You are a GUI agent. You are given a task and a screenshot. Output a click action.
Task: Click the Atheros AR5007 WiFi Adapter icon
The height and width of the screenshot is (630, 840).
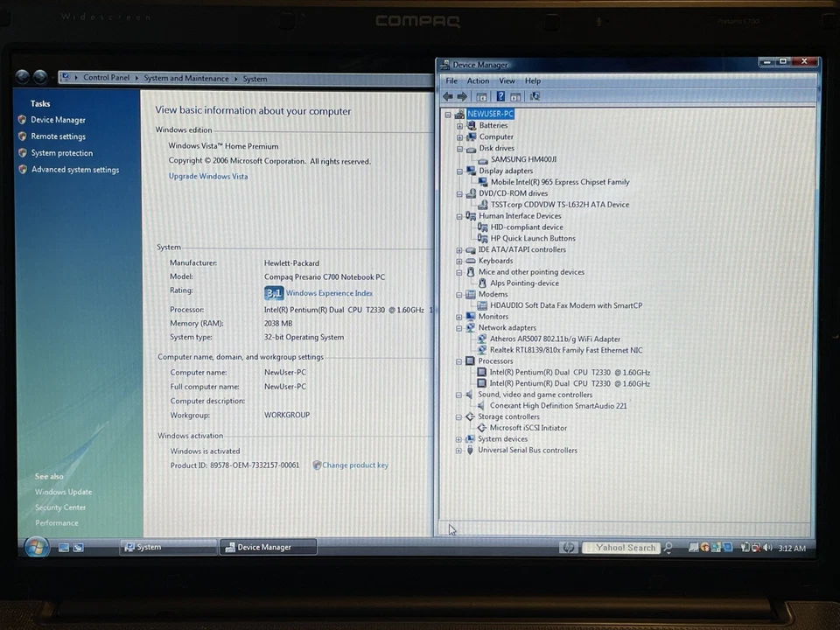pyautogui.click(x=482, y=339)
